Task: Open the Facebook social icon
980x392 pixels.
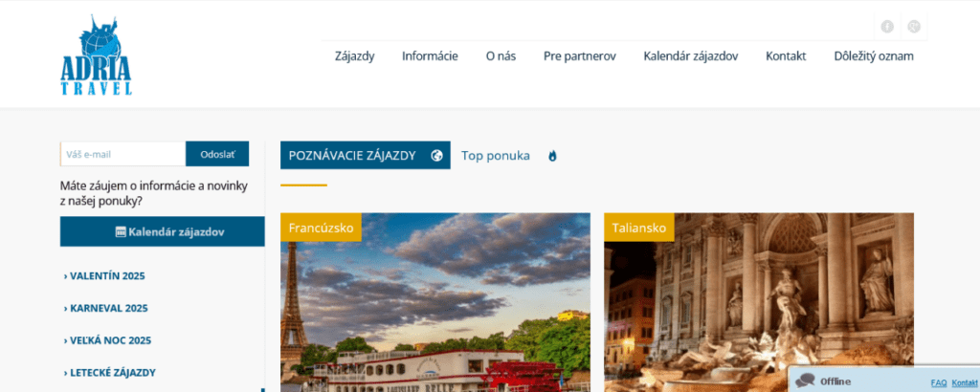Action: click(x=887, y=26)
